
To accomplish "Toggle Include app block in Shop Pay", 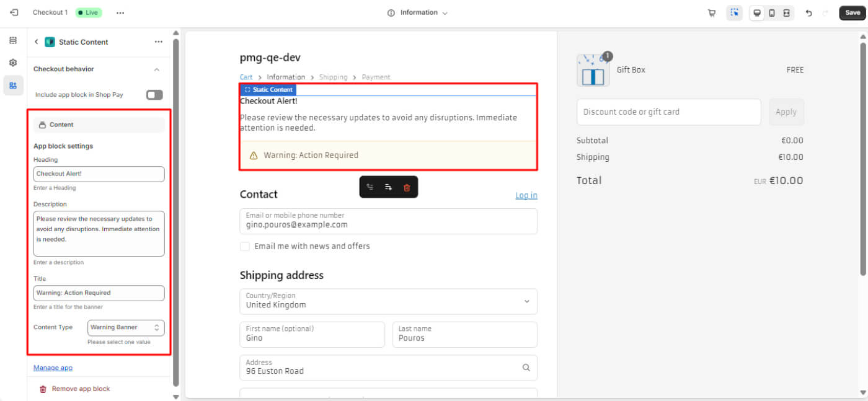I will pos(154,95).
